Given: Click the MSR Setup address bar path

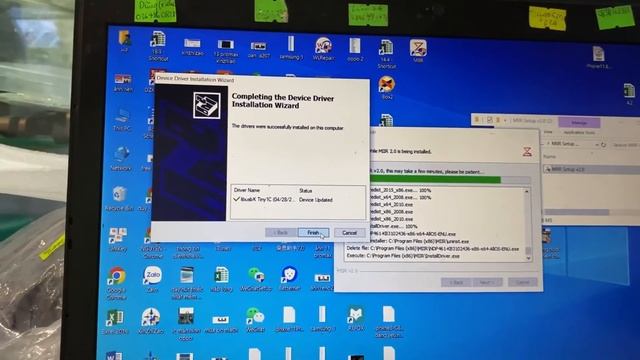Looking at the screenshot, I should (x=565, y=144).
